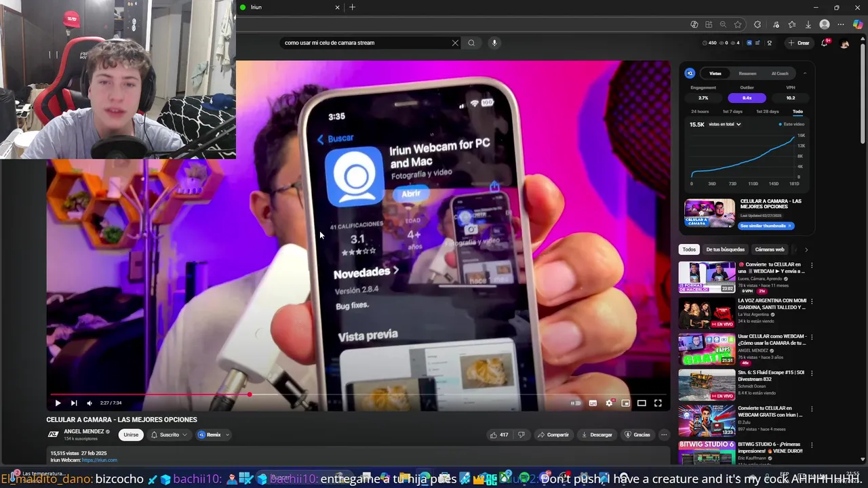The width and height of the screenshot is (868, 488).
Task: Select the Cámaras web chip
Action: [x=769, y=249]
